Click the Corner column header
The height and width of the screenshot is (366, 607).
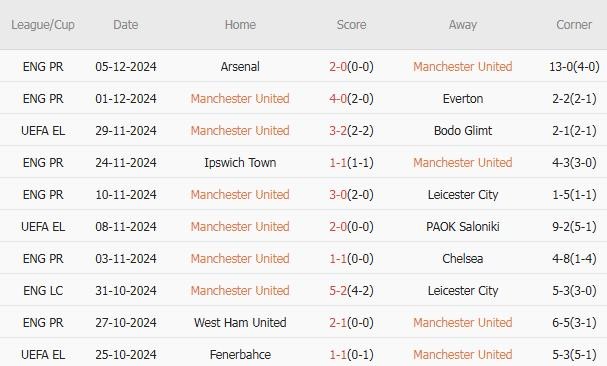(x=574, y=25)
